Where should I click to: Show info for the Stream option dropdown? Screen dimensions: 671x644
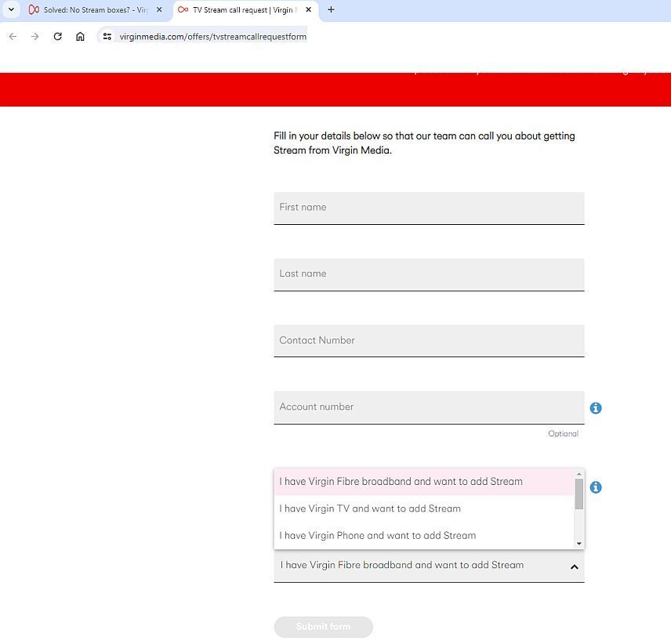(596, 487)
